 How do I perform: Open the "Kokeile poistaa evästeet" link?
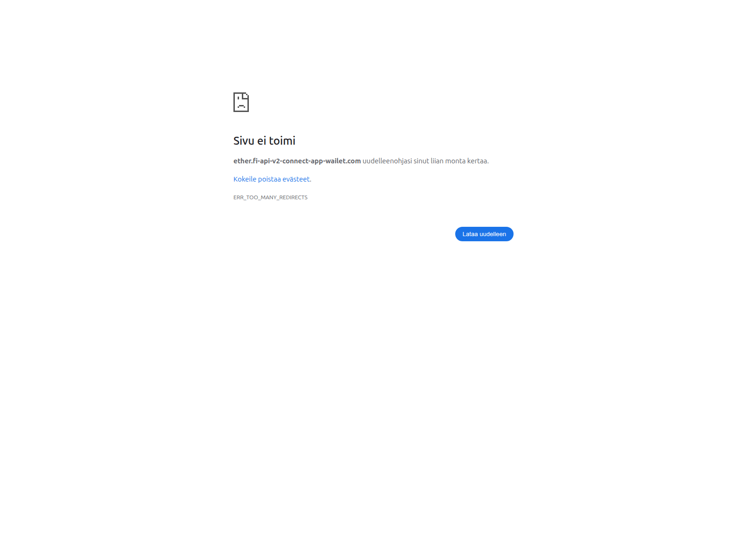272,179
